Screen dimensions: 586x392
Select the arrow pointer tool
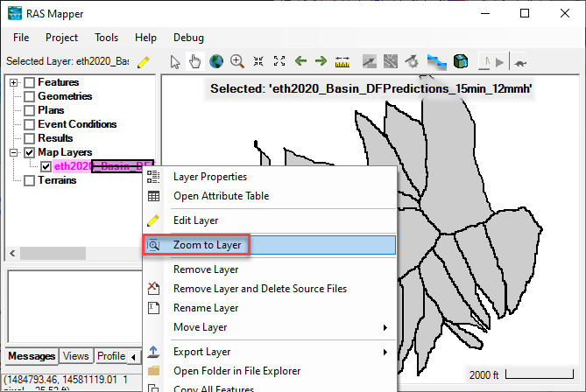pyautogui.click(x=175, y=61)
